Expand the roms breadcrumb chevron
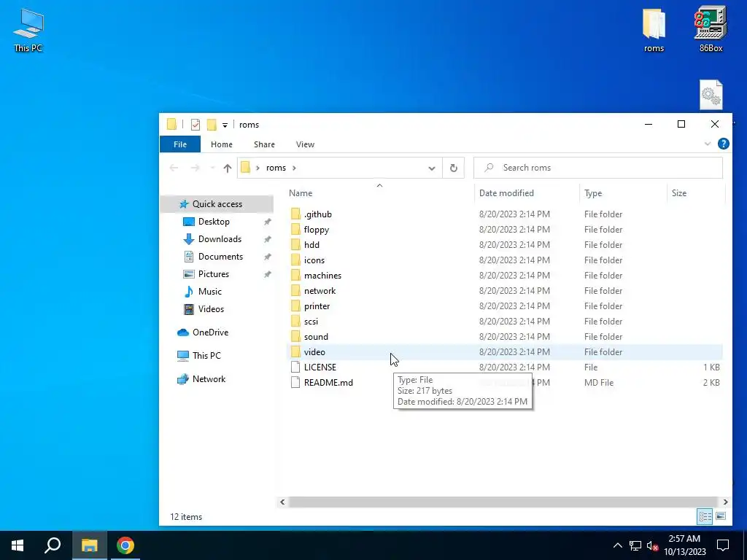 pos(294,168)
